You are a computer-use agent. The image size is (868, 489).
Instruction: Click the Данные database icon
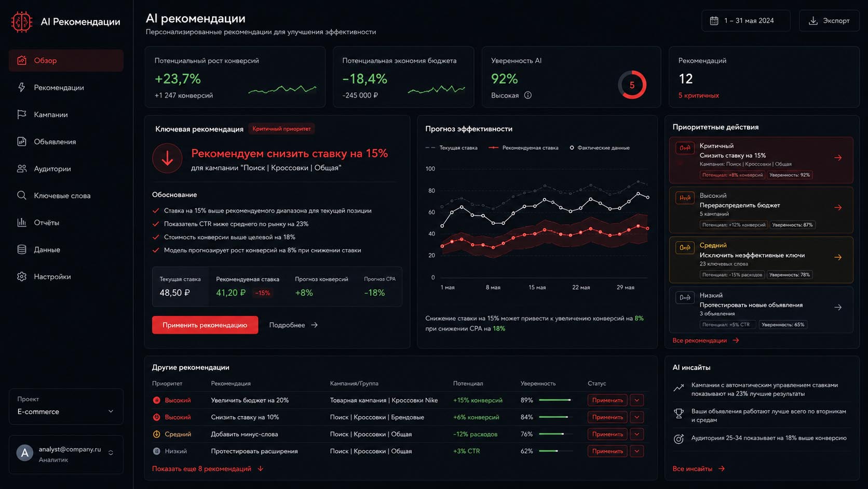tap(21, 249)
